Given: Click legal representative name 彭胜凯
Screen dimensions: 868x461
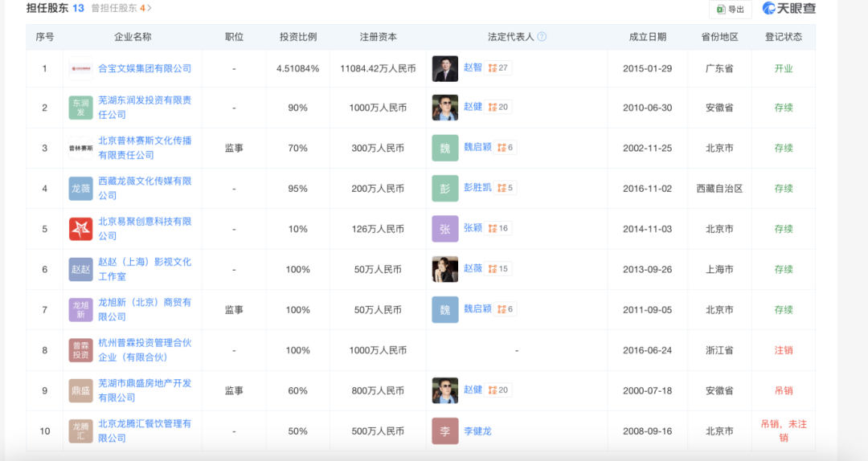Looking at the screenshot, I should [477, 188].
